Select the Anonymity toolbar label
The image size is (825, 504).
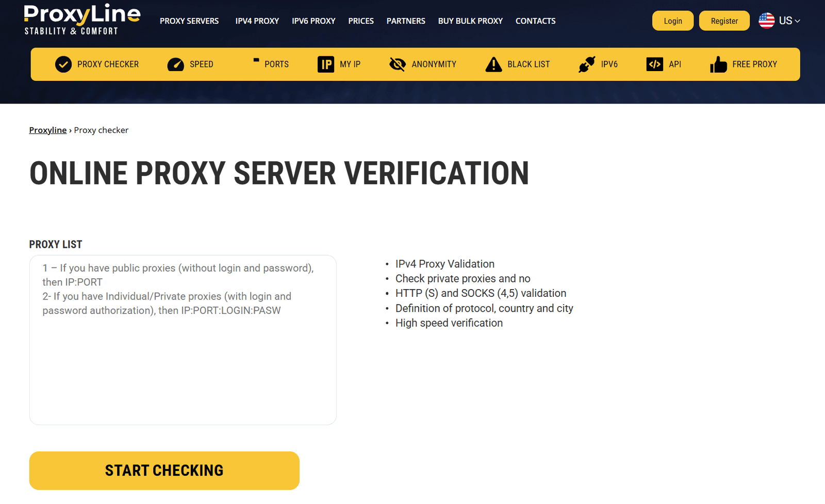pyautogui.click(x=434, y=64)
